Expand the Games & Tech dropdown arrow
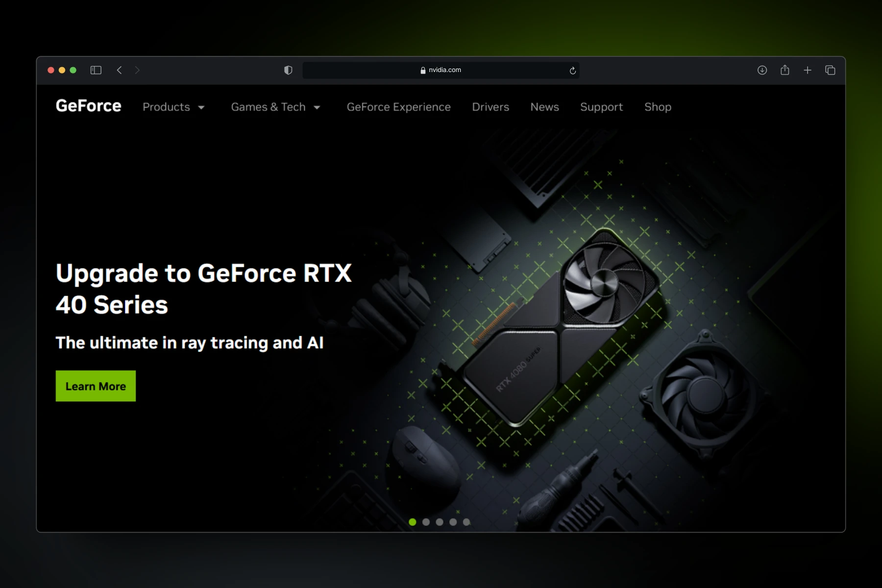 coord(317,107)
